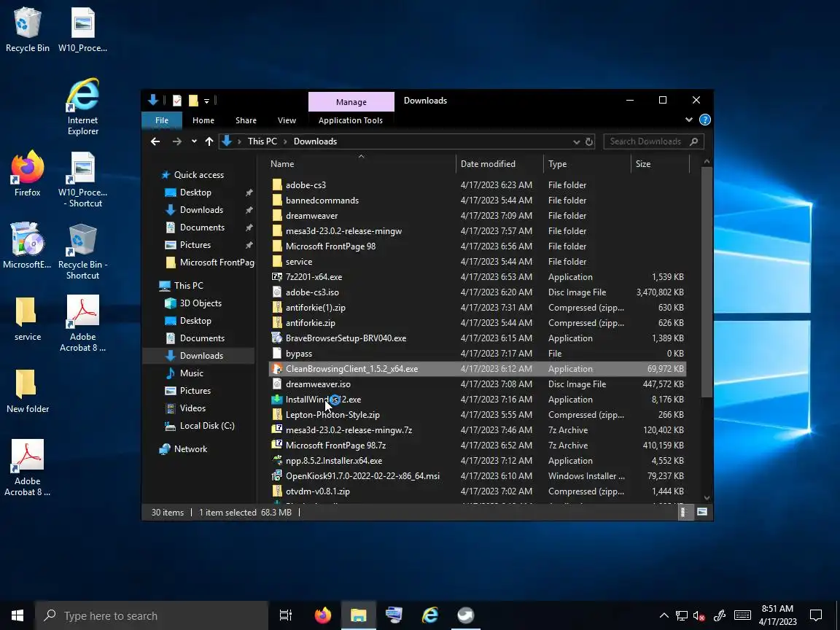This screenshot has width=840, height=630.
Task: Open Local Disk (C:) in the sidebar
Action: click(x=207, y=426)
